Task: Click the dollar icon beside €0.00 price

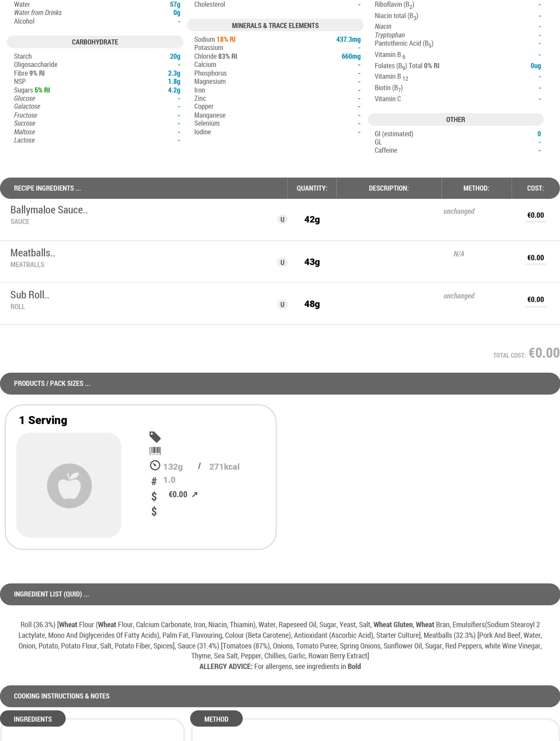Action: pos(154,496)
